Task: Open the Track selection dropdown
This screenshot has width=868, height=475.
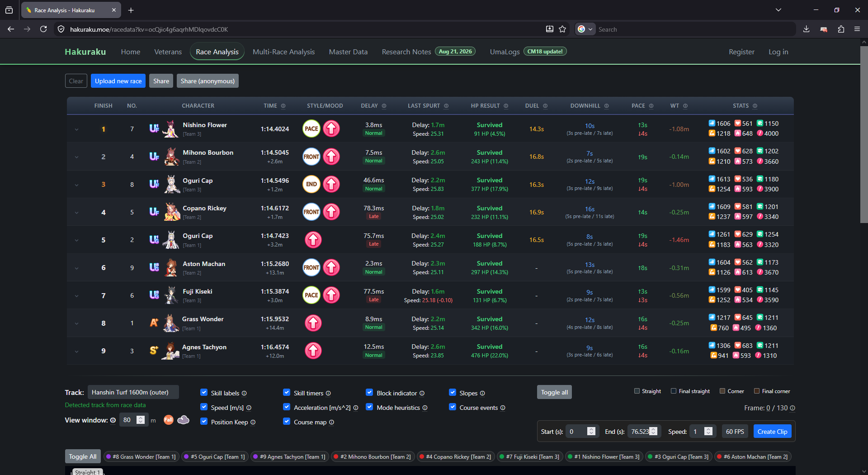Action: 133,392
